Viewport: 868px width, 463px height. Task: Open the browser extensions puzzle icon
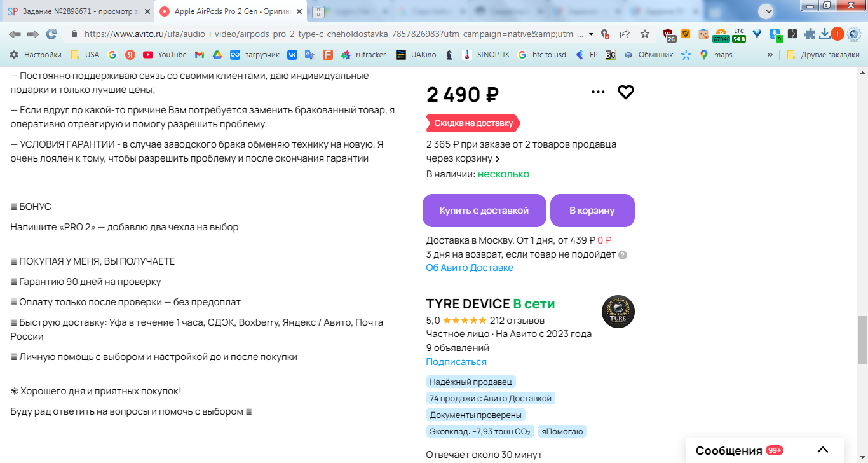(x=810, y=34)
